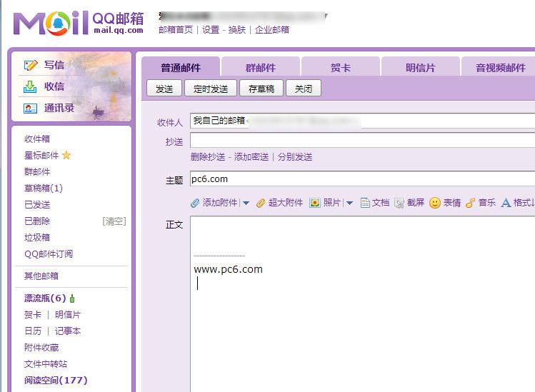Open 垃圾箱 spam folder
The width and height of the screenshot is (535, 392).
coord(37,238)
